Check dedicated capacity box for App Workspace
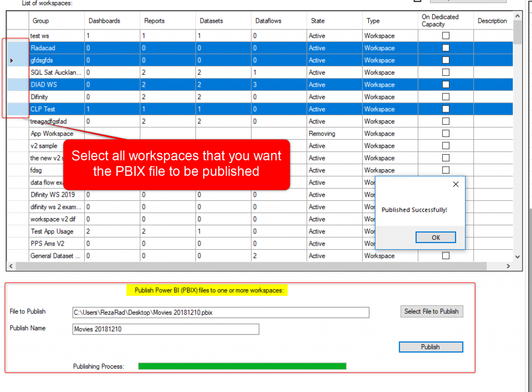532x392 pixels. [445, 133]
